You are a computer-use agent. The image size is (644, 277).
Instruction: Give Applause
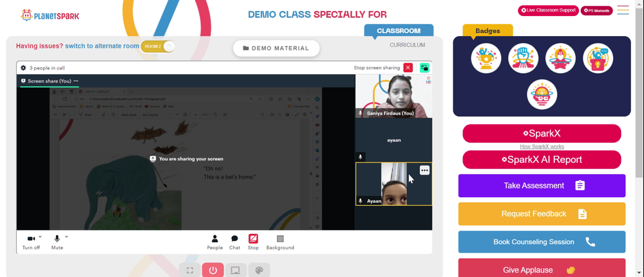coord(542,269)
